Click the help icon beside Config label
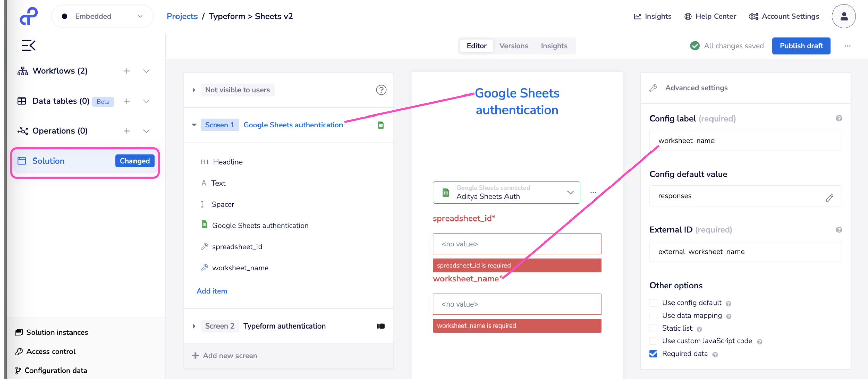This screenshot has height=379, width=868. [x=839, y=118]
